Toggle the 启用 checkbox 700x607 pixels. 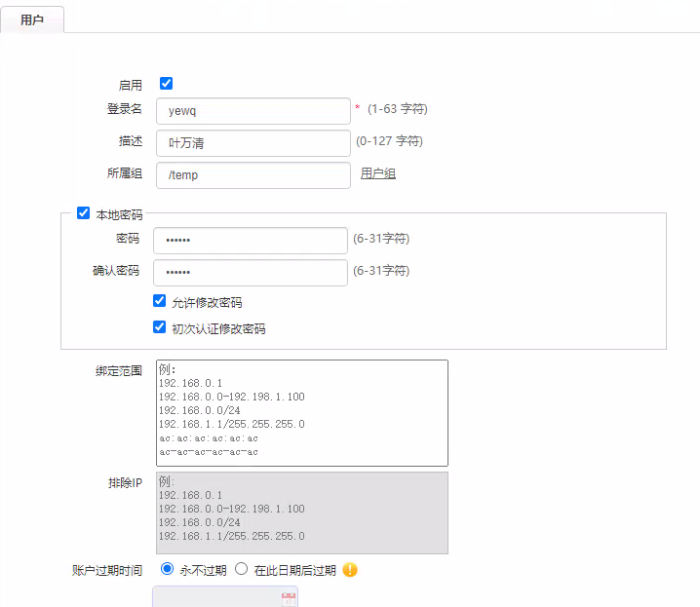pos(166,84)
